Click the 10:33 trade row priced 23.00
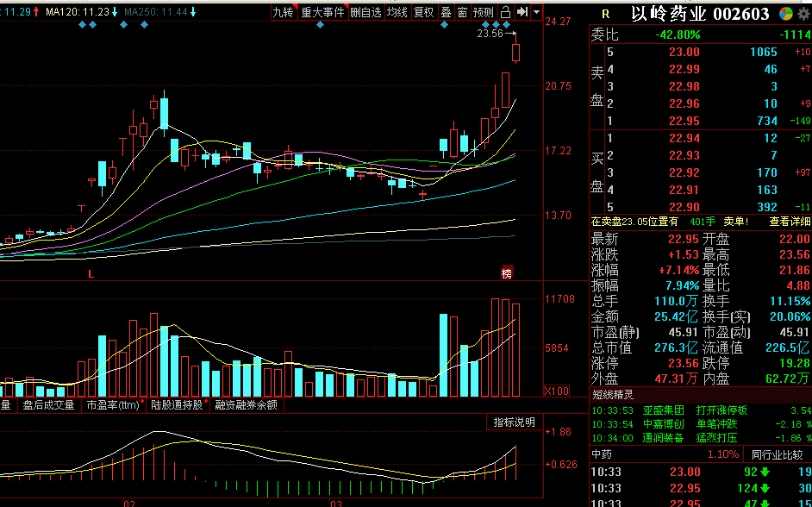Viewport: 812px width, 507px height. [701, 472]
